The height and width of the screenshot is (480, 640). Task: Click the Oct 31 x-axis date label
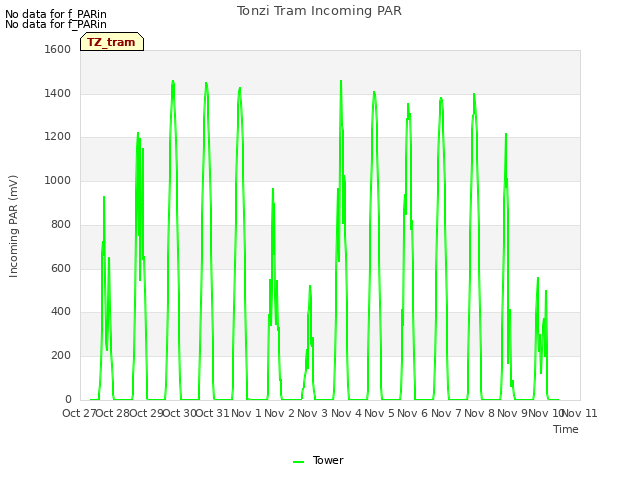tap(212, 413)
